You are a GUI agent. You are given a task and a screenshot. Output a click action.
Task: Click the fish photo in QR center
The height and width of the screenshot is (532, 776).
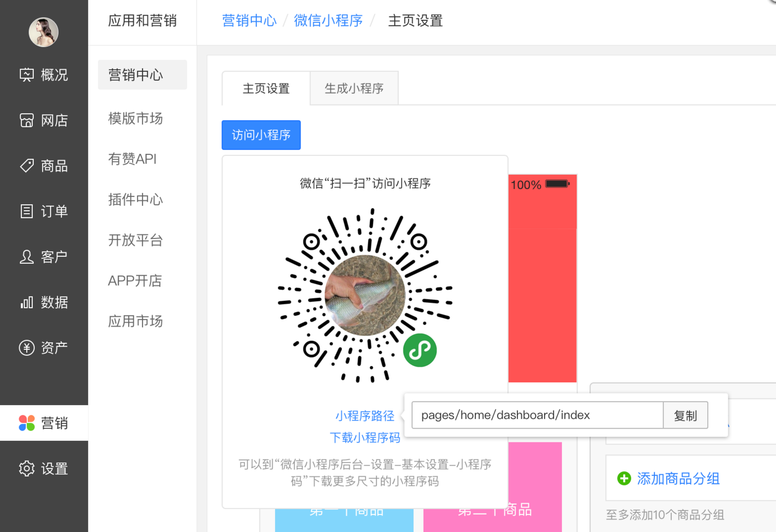(365, 295)
